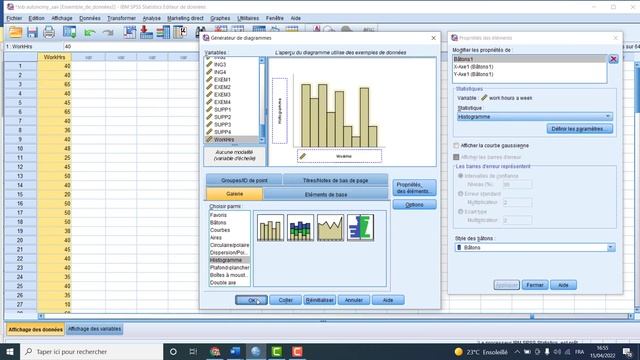This screenshot has height=360, width=640.
Task: Select Ecart type radio button
Action: [460, 211]
